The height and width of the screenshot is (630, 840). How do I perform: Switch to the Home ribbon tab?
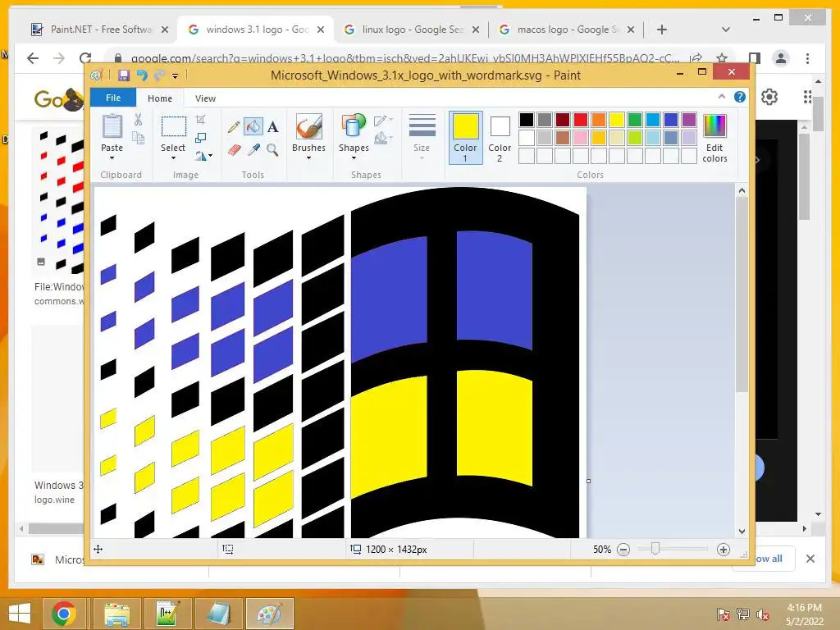(160, 98)
